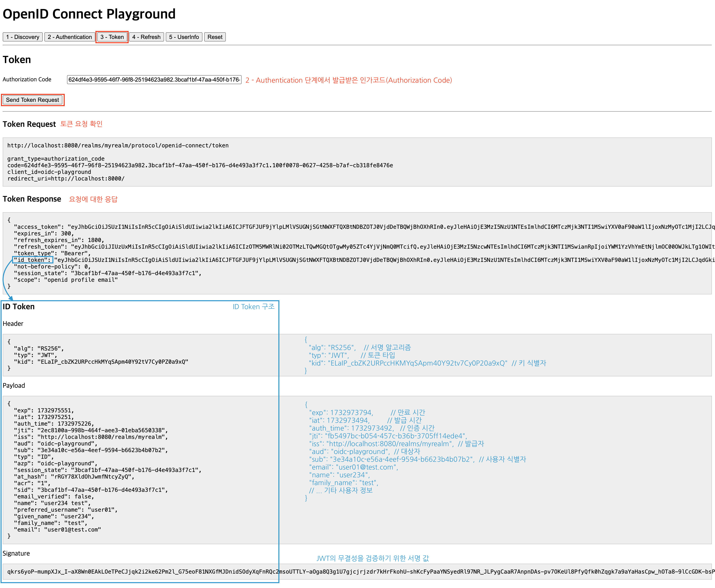The width and height of the screenshot is (715, 588).
Task: Switch to 2 - Authentication step
Action: [70, 37]
